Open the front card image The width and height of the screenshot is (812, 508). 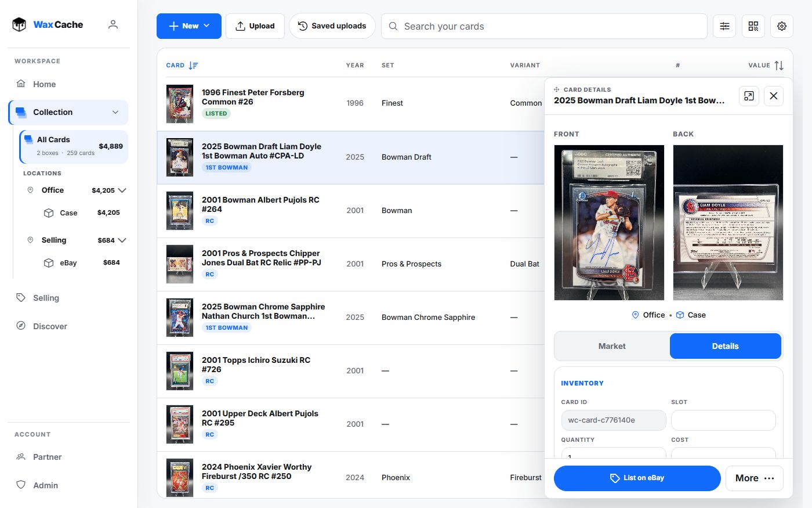[609, 223]
